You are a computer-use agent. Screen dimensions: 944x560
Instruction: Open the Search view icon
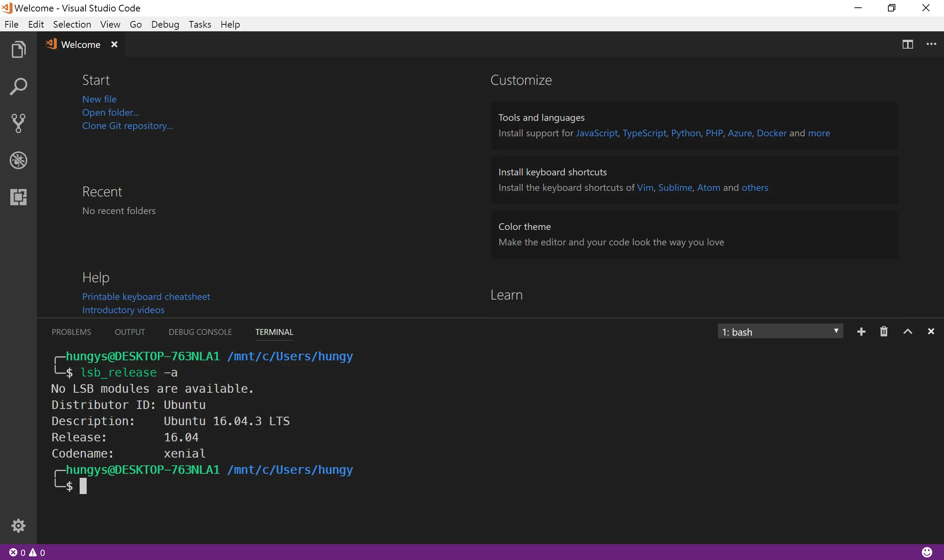tap(18, 87)
